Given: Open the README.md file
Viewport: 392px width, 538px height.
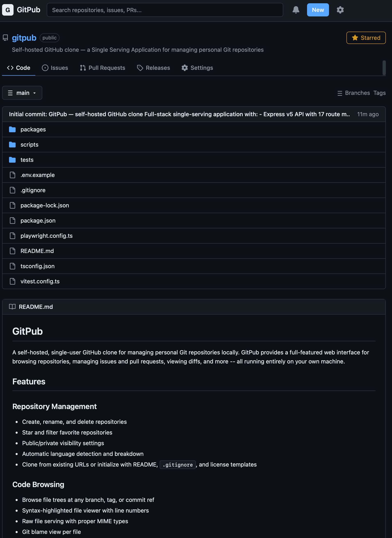Looking at the screenshot, I should (x=37, y=251).
